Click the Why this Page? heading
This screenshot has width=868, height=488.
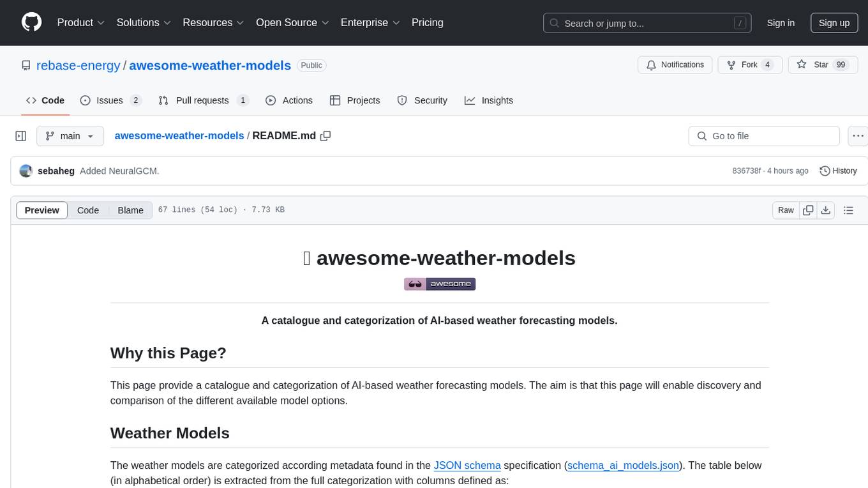(168, 353)
